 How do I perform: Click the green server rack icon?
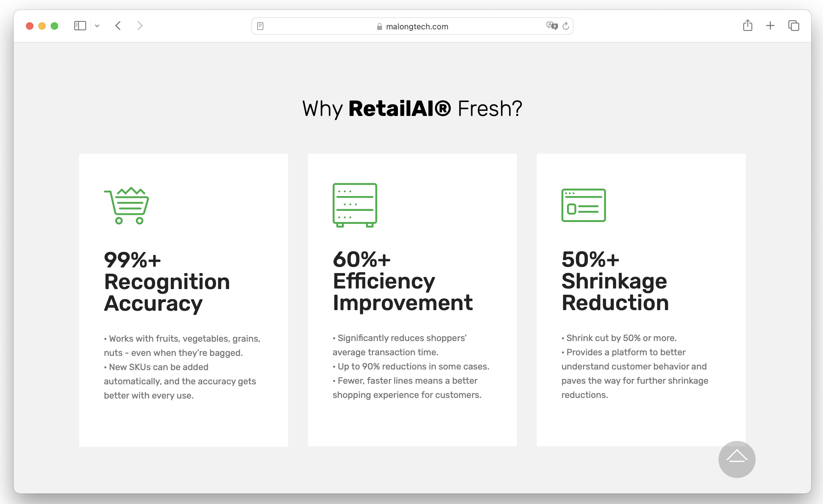(355, 205)
